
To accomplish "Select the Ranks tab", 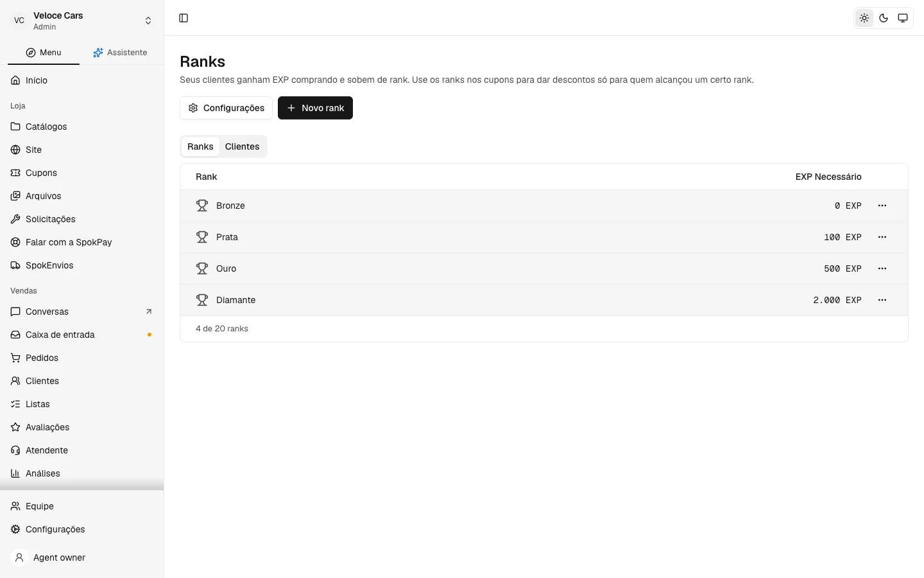I will pyautogui.click(x=200, y=146).
